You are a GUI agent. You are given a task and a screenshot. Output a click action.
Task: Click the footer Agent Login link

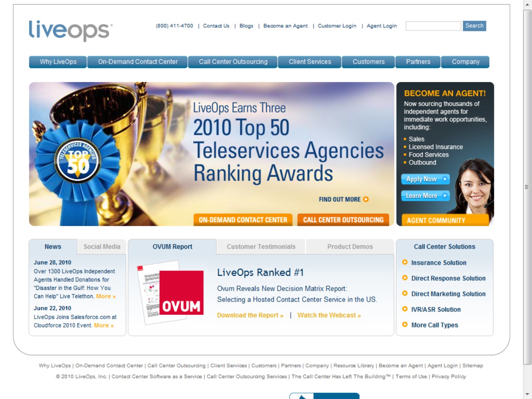[443, 366]
